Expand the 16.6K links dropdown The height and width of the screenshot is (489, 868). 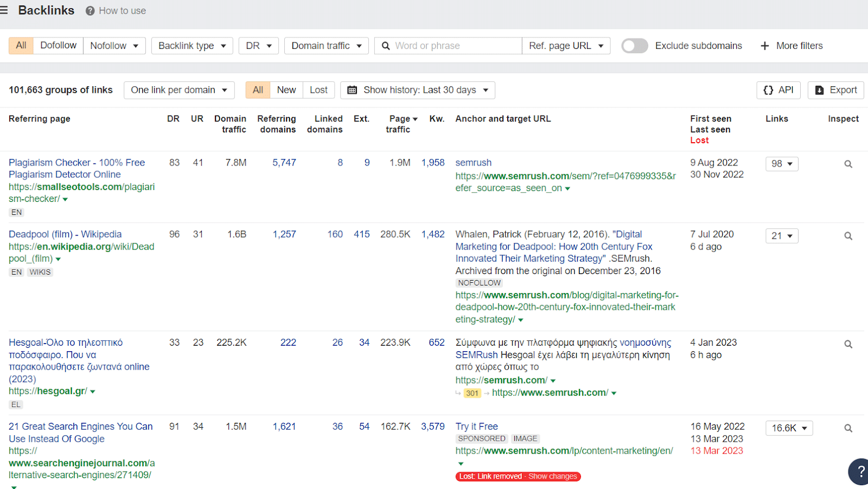click(x=788, y=428)
